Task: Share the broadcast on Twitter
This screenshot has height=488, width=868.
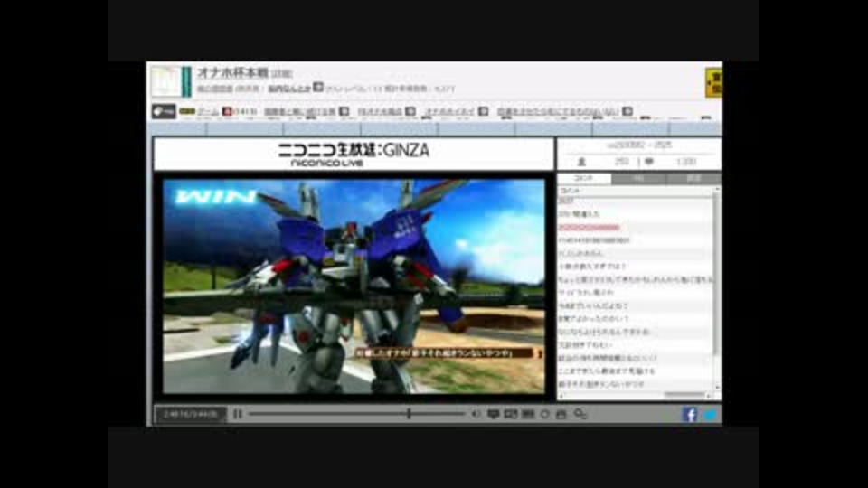Action: pyautogui.click(x=711, y=415)
